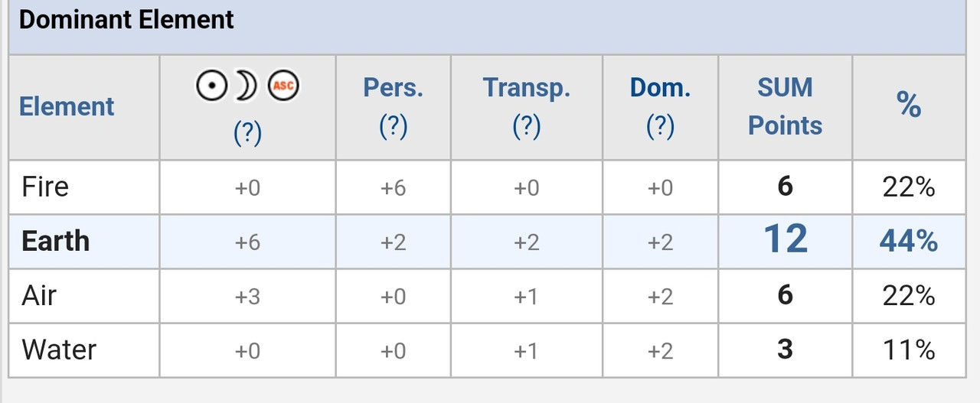The width and height of the screenshot is (980, 403).
Task: Open the (?) help under Pers.
Action: coord(393,126)
